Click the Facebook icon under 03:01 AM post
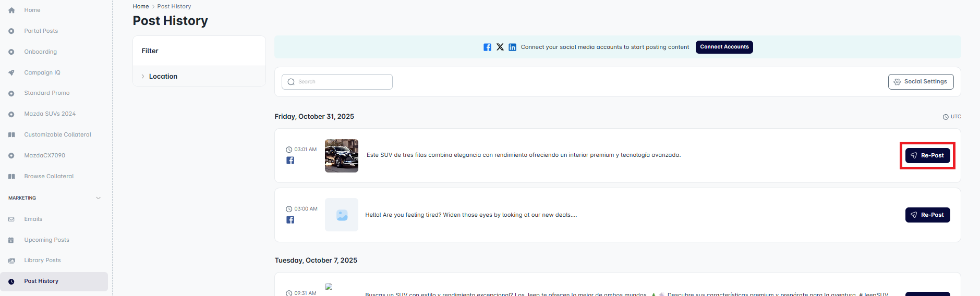980x296 pixels. coord(290,161)
